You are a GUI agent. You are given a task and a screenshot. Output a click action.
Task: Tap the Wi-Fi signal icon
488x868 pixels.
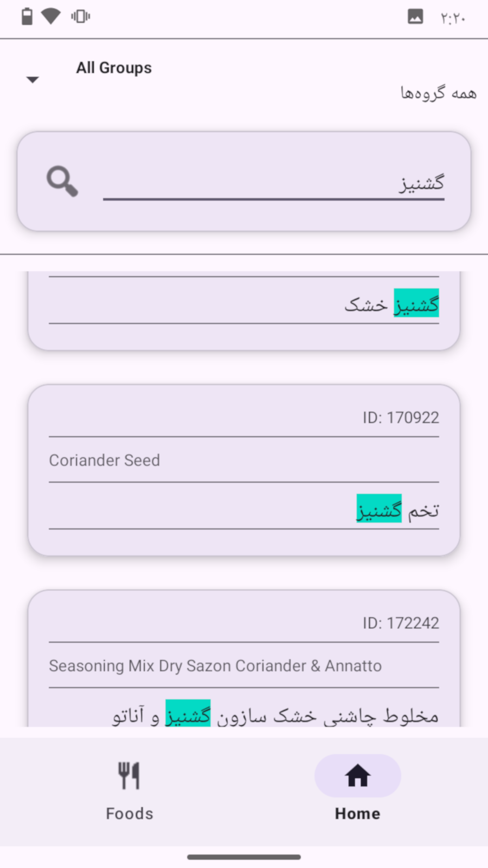(x=51, y=16)
